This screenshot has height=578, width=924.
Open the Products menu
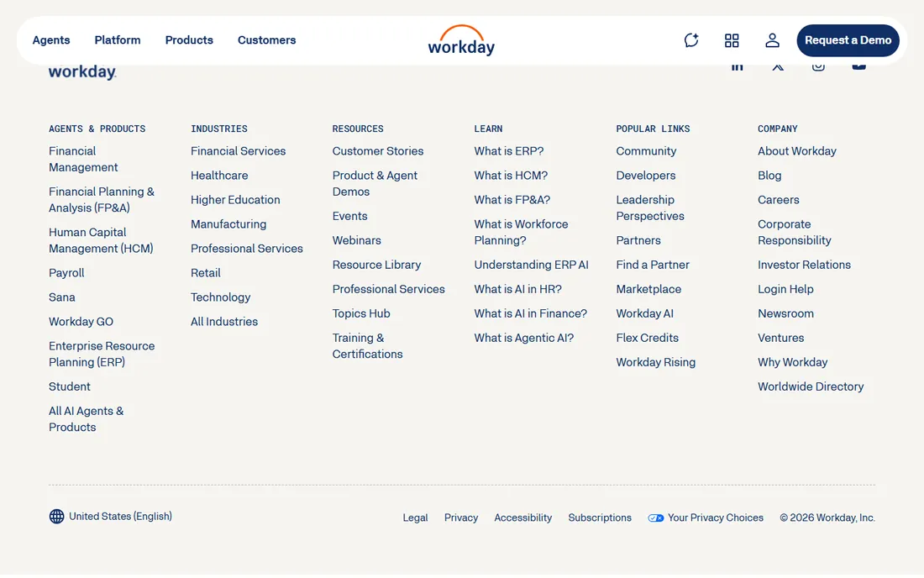pyautogui.click(x=189, y=40)
